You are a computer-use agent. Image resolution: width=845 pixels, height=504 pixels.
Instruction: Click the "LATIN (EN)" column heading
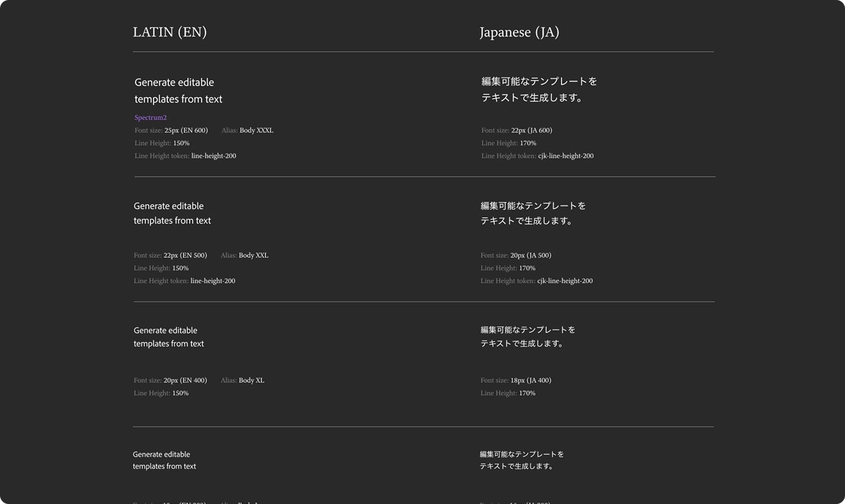[x=170, y=32]
